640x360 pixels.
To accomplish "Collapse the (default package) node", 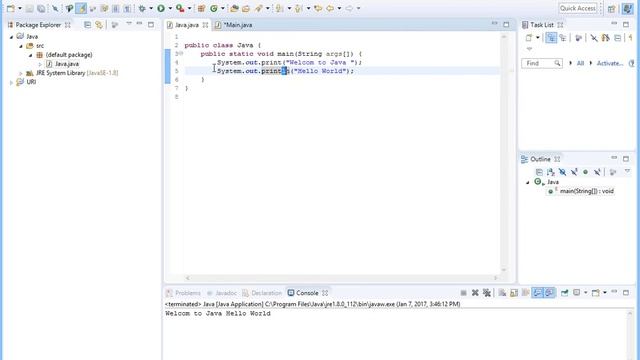I will click(30, 55).
